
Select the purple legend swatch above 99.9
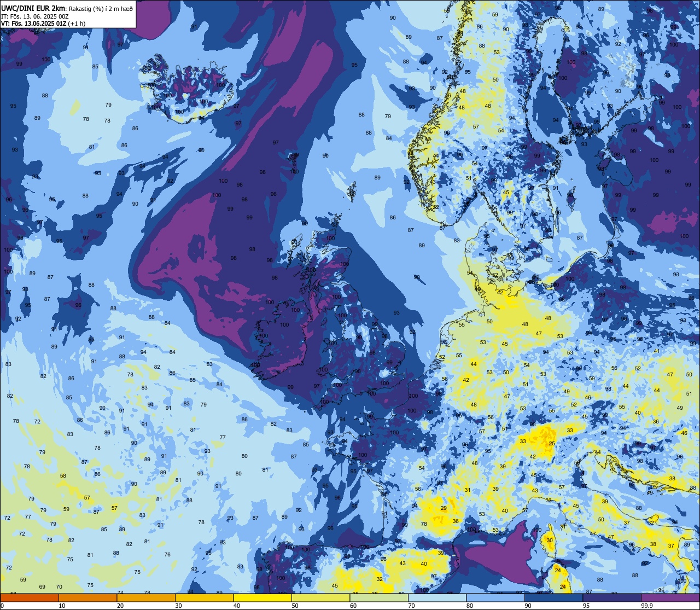point(670,597)
